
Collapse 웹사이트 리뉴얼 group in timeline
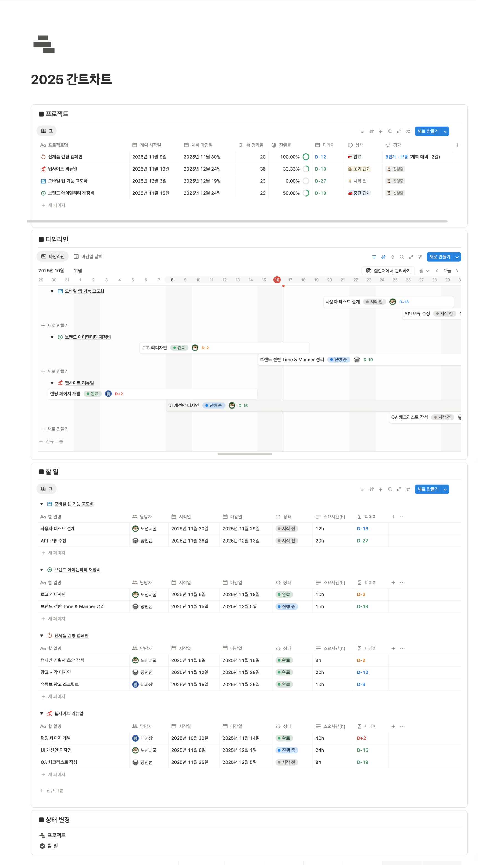point(52,383)
